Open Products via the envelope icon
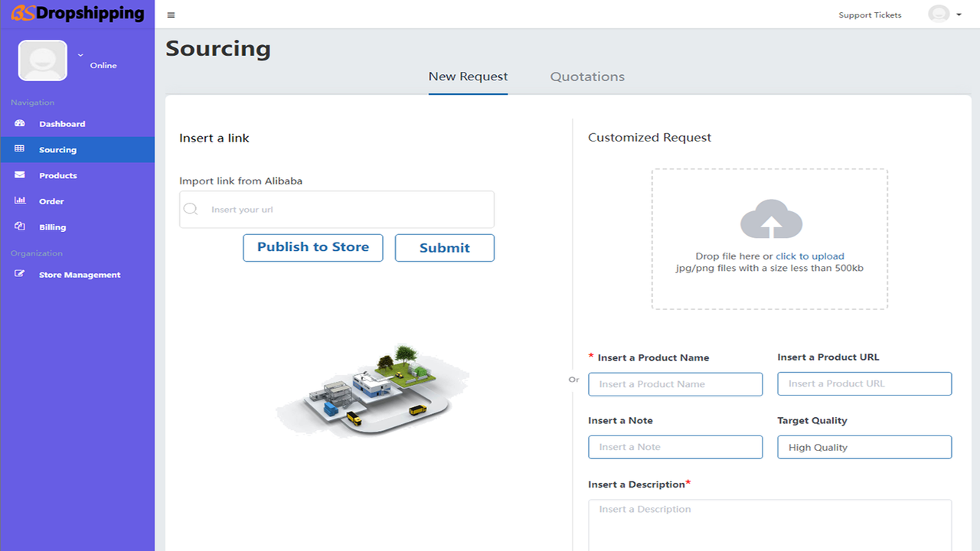 19,175
